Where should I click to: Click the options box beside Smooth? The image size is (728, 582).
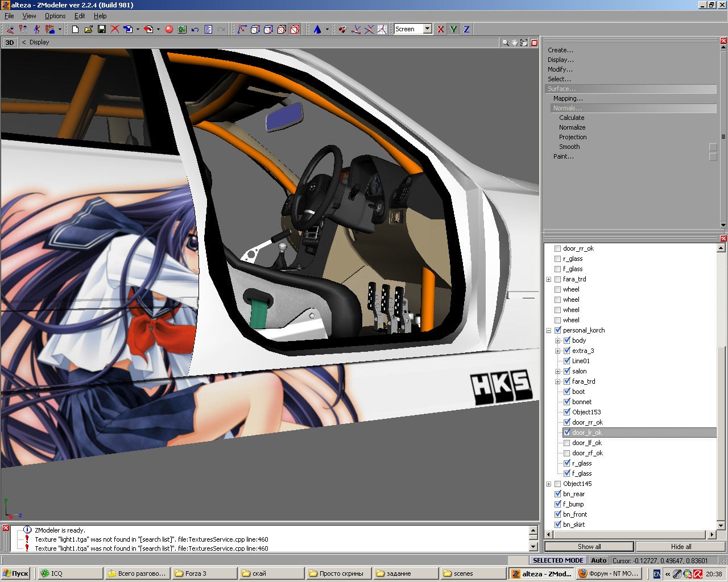point(713,147)
